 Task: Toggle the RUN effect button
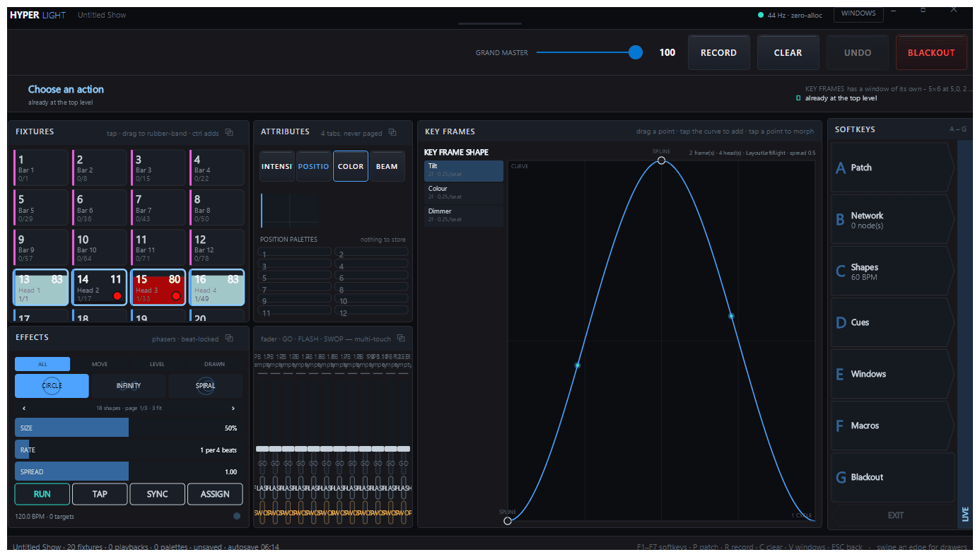(42, 494)
